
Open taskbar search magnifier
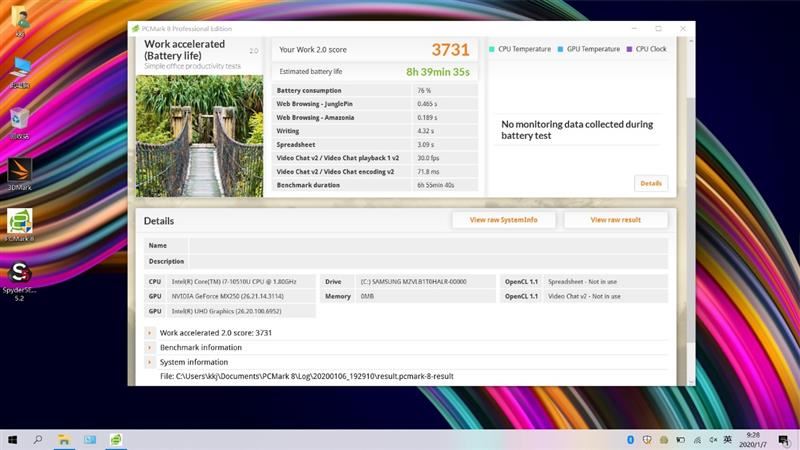coord(38,439)
